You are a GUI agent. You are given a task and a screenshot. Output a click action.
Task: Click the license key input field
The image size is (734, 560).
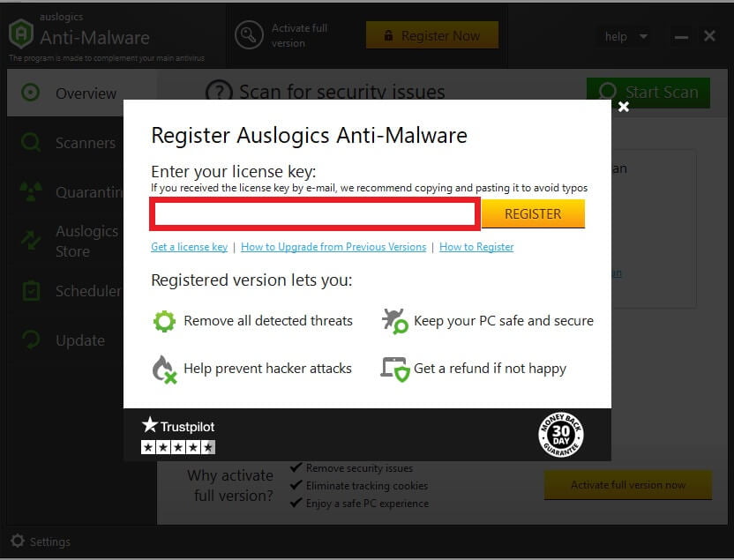[315, 214]
